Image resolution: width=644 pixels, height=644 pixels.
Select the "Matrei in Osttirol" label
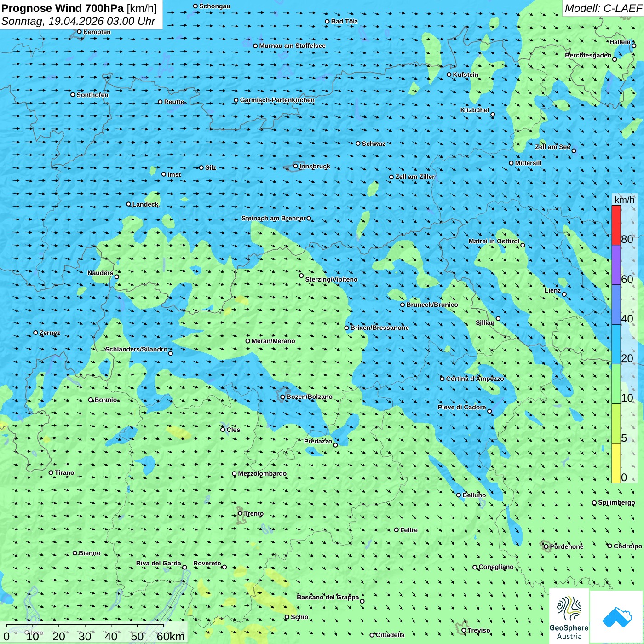(x=494, y=241)
